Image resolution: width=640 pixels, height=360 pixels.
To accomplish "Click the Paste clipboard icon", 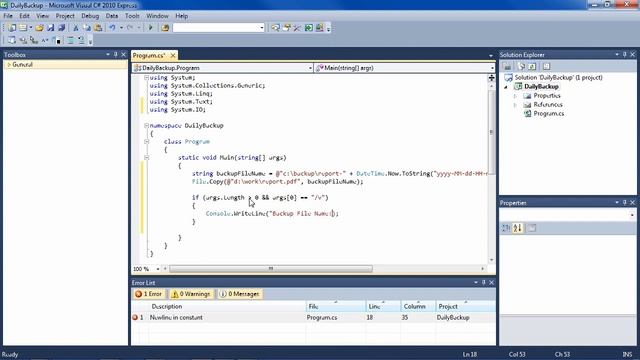I will [x=98, y=28].
